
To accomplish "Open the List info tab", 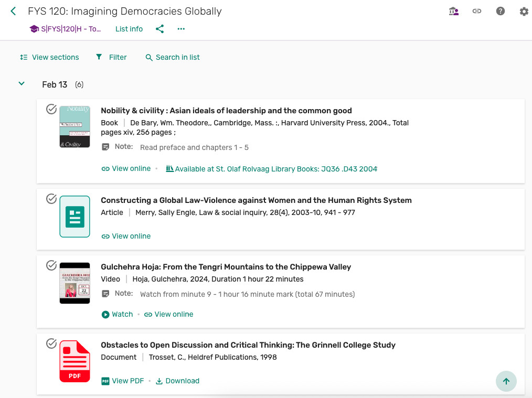I will pos(129,29).
